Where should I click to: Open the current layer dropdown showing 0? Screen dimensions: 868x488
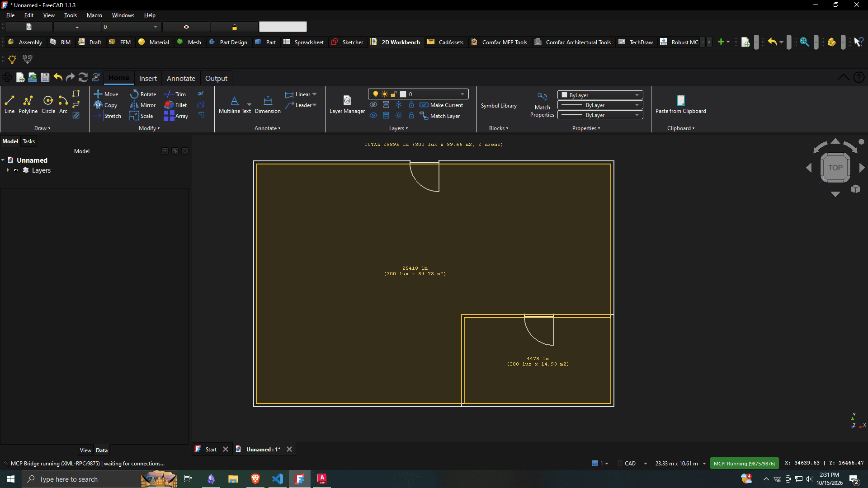pos(418,94)
